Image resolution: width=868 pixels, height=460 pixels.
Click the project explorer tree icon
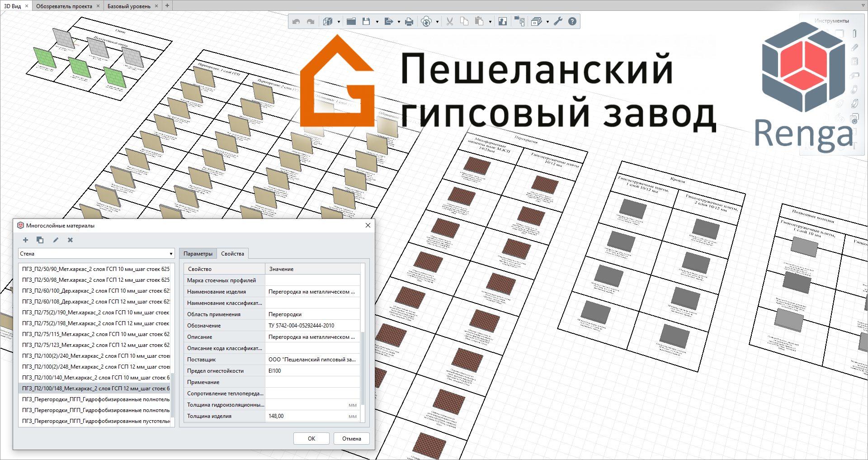point(519,21)
